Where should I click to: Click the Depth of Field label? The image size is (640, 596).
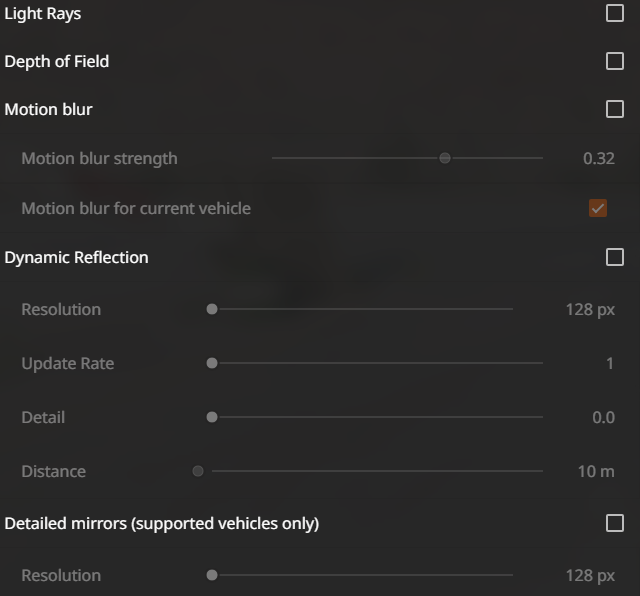(x=57, y=62)
